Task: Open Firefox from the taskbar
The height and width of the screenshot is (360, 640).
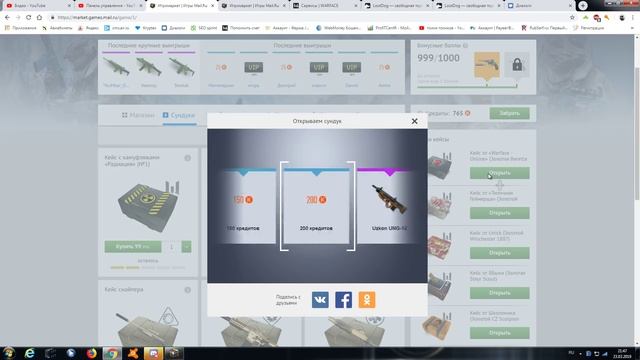Action: tap(91, 353)
